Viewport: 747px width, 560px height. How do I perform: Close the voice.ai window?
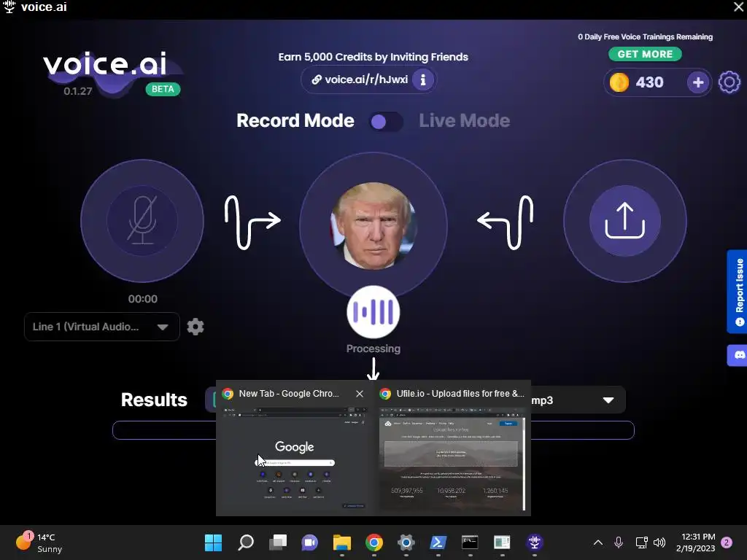pos(738,7)
